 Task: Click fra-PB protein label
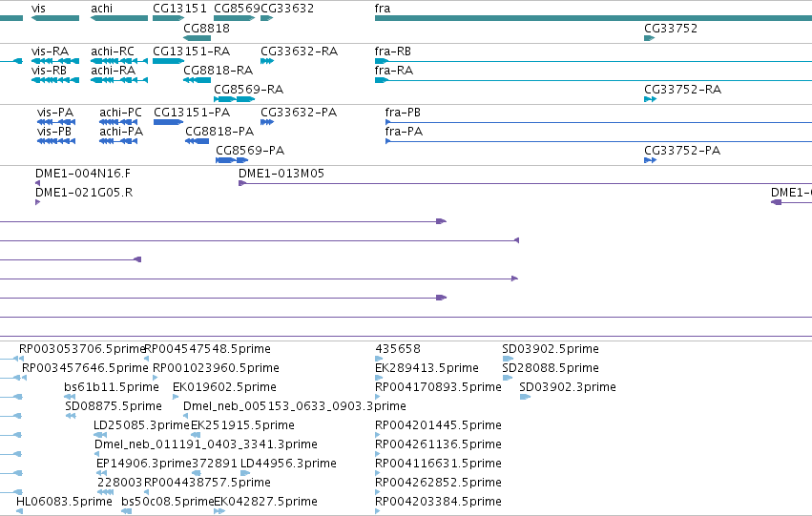(x=403, y=113)
